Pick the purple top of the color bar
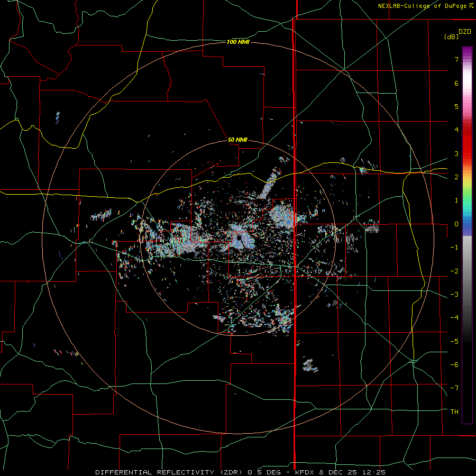 click(x=467, y=52)
